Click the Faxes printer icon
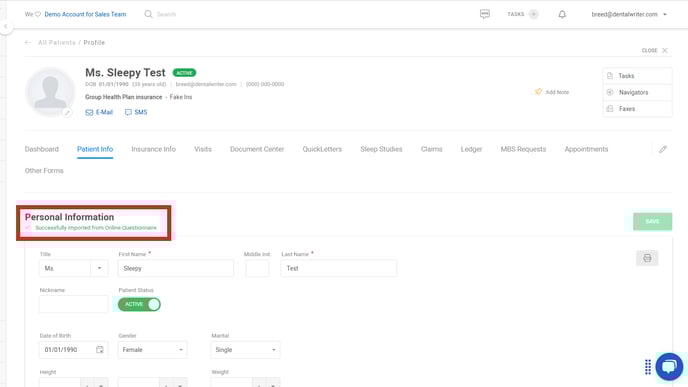This screenshot has height=387, width=688. (x=610, y=108)
